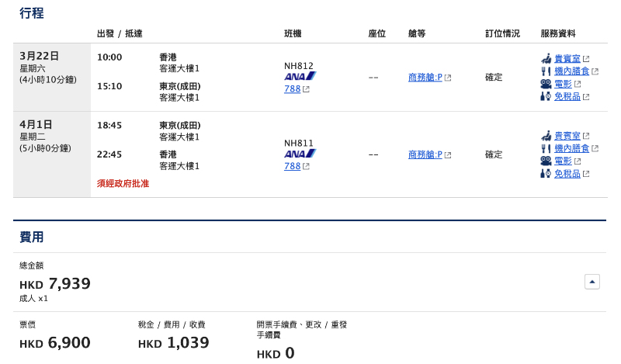Click the meal fork-knife icon for NH812
Image resolution: width=621 pixels, height=364 pixels.
(546, 71)
